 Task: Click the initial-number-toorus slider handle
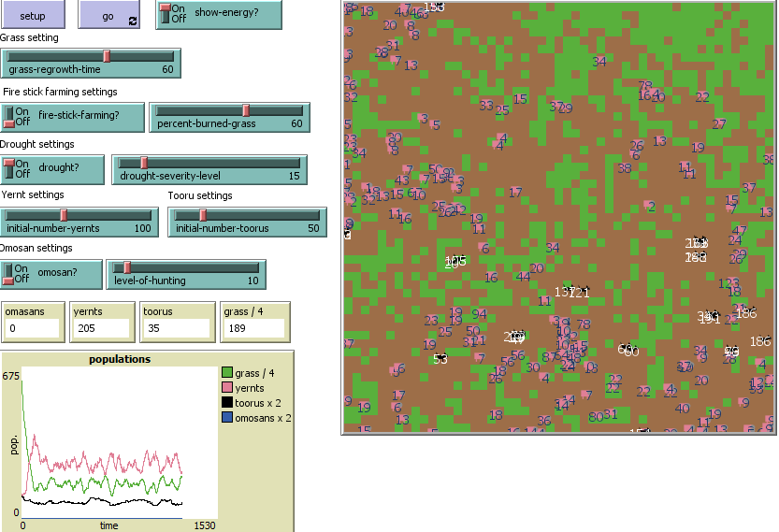[203, 215]
